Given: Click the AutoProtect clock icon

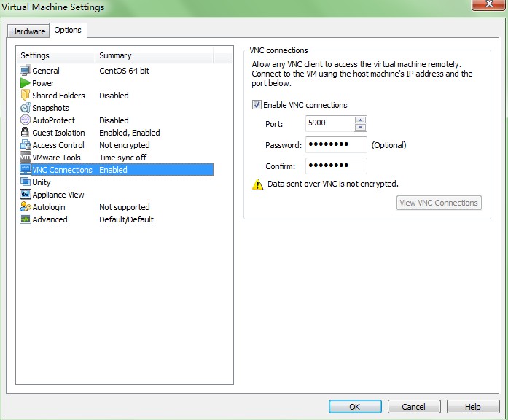Looking at the screenshot, I should [x=26, y=120].
